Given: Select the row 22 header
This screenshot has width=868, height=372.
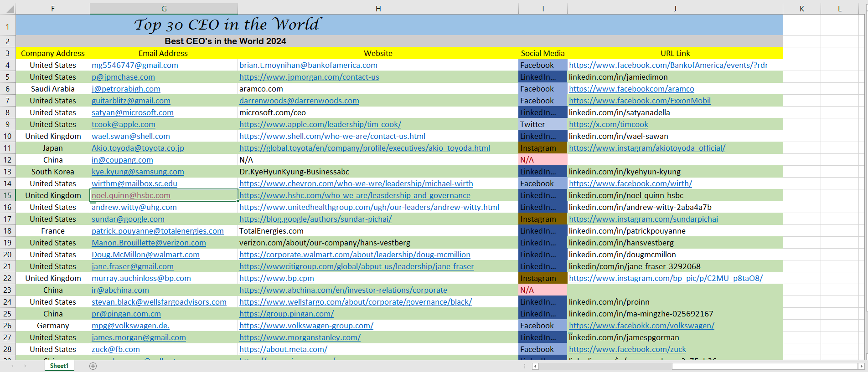Looking at the screenshot, I should click(8, 278).
